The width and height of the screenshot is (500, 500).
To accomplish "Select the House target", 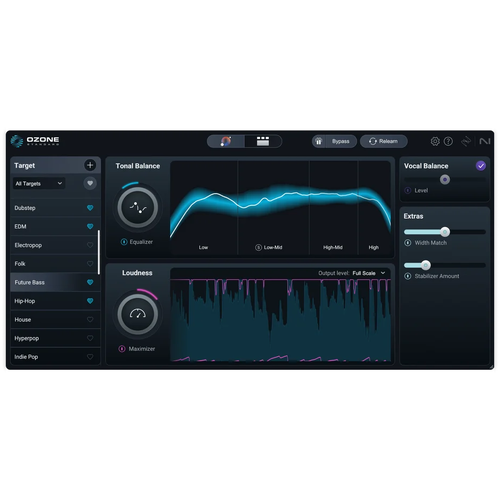I will (55, 320).
